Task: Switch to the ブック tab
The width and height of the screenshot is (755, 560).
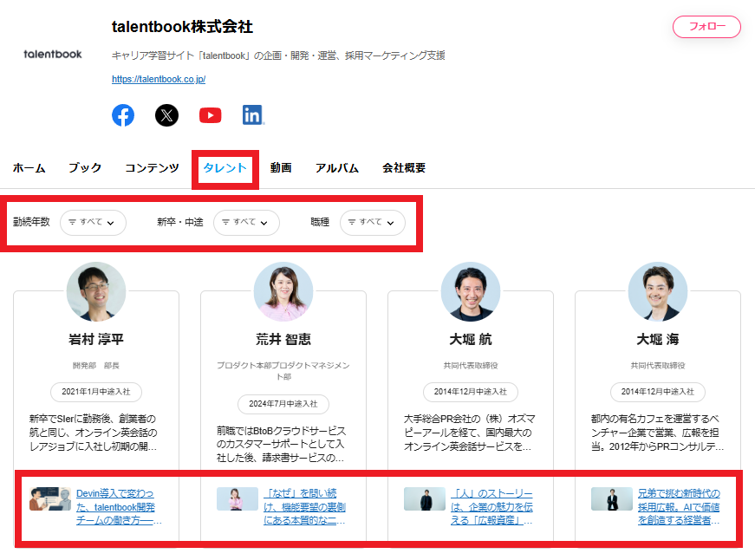Action: click(85, 168)
